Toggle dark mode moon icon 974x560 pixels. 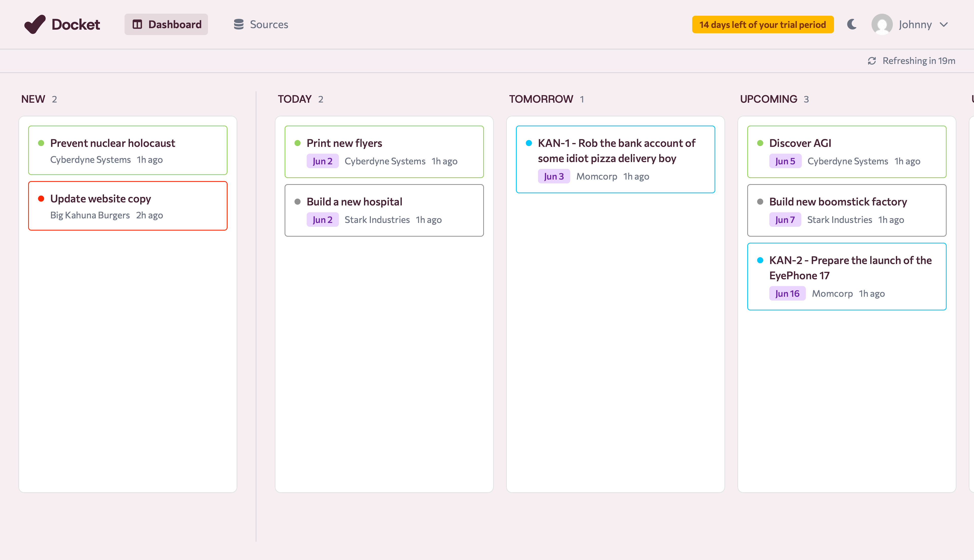pos(852,24)
